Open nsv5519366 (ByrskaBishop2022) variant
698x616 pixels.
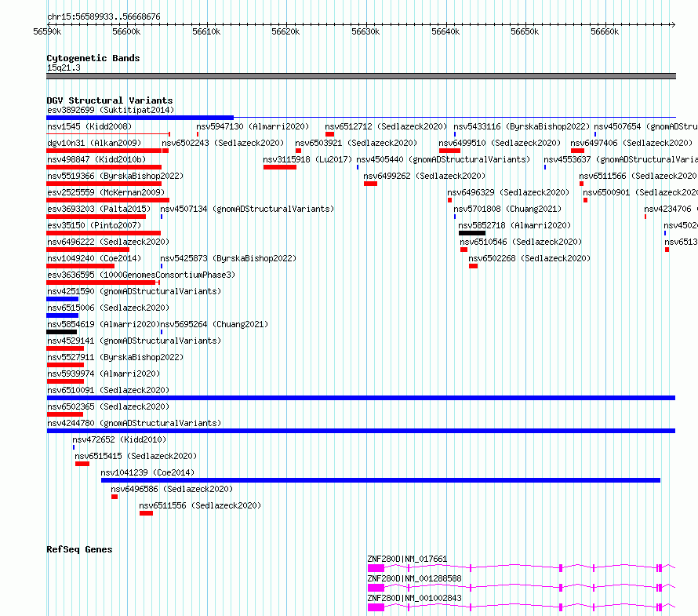[x=115, y=176]
